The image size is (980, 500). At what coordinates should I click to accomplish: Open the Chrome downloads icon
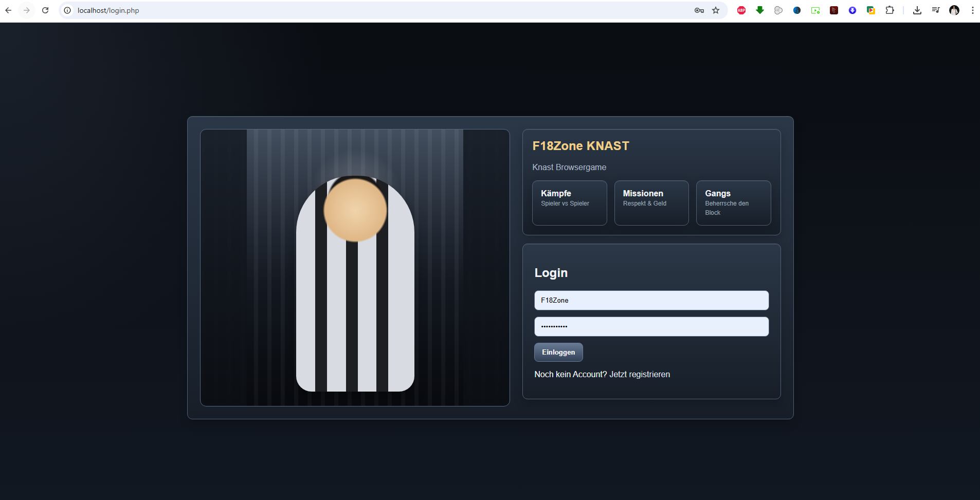[x=917, y=10]
